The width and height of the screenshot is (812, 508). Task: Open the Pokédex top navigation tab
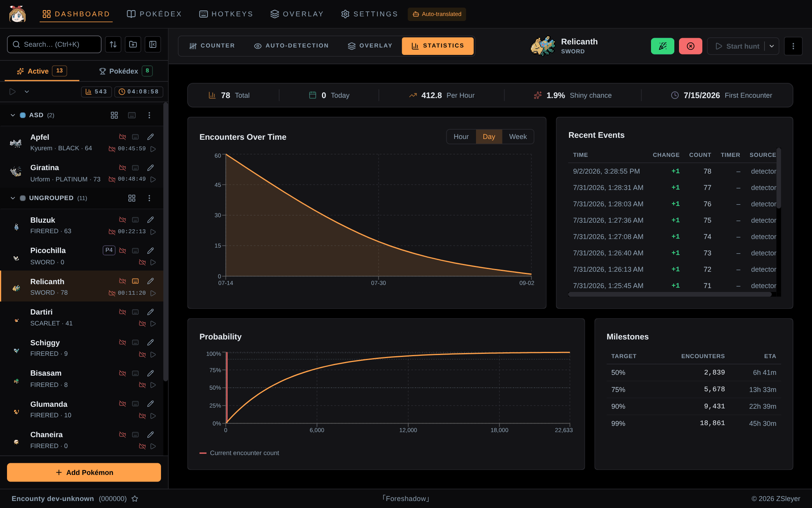click(x=154, y=14)
